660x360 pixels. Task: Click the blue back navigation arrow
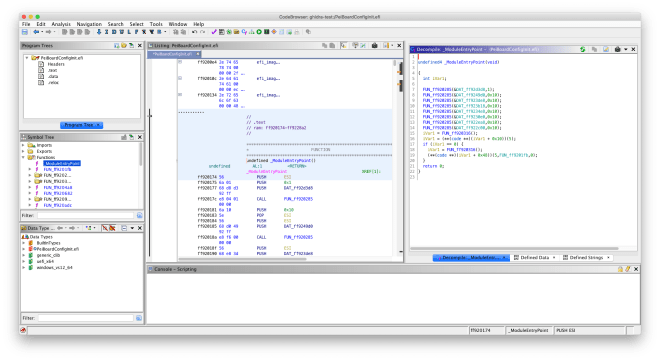tap(36, 32)
